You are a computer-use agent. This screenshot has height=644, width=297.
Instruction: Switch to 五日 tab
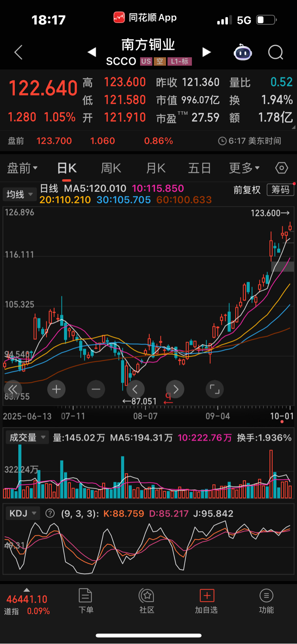coord(200,168)
